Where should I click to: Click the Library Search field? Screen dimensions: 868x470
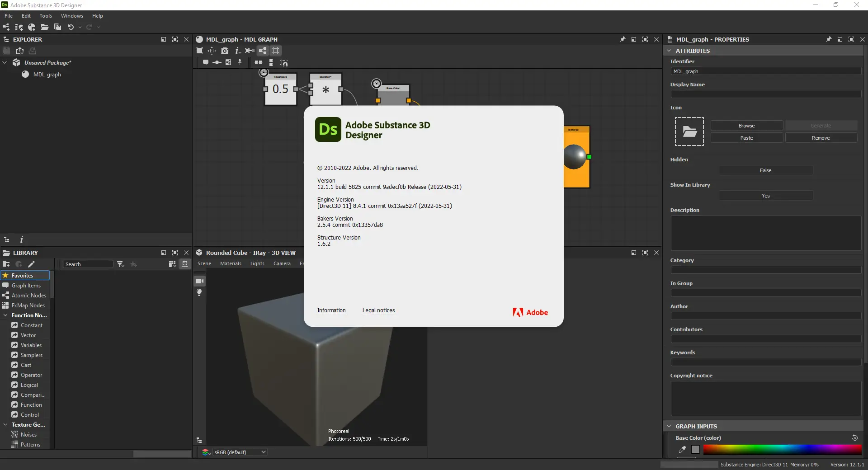[x=88, y=264]
